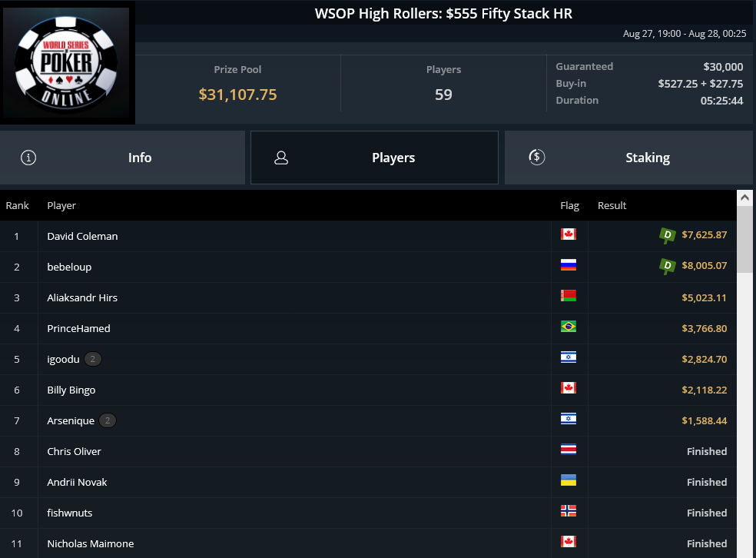Click the Result column header

point(612,205)
